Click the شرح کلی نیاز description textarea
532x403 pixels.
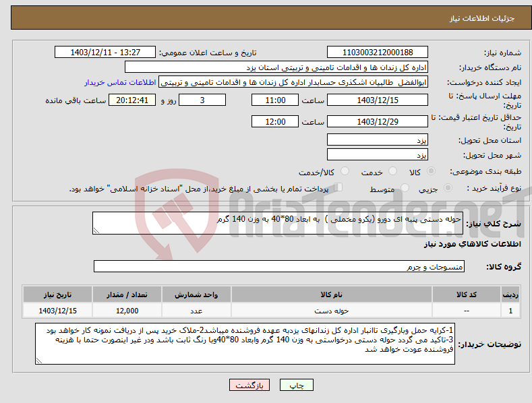pyautogui.click(x=278, y=223)
